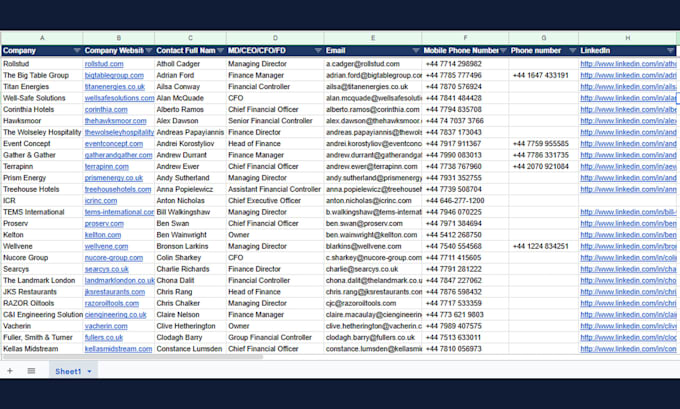Select the Group Financial Controller cell

(275, 337)
